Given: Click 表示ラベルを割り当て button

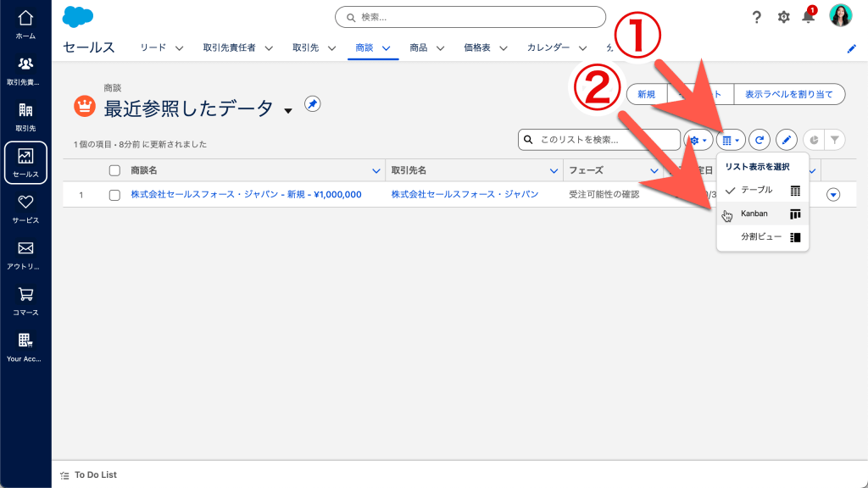Looking at the screenshot, I should click(789, 94).
